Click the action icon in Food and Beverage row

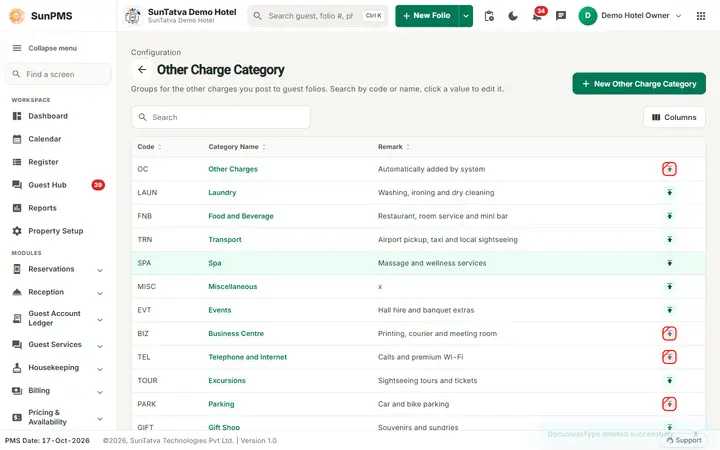[669, 216]
